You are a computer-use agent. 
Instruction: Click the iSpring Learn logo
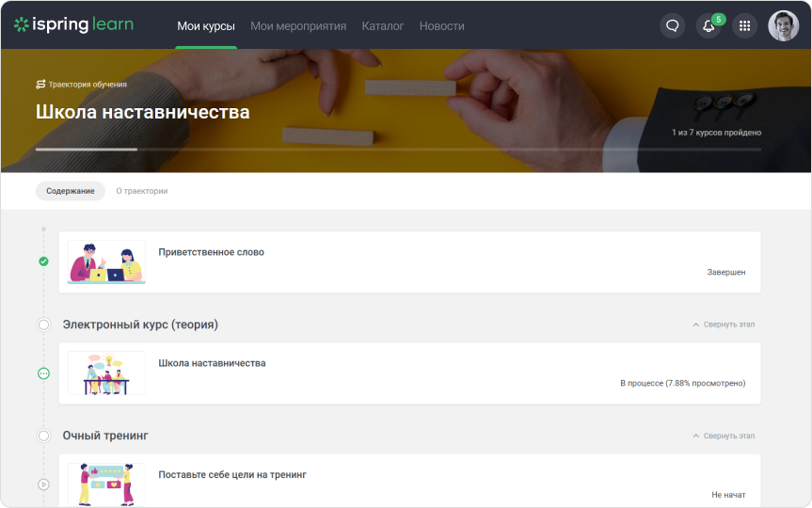click(x=73, y=24)
